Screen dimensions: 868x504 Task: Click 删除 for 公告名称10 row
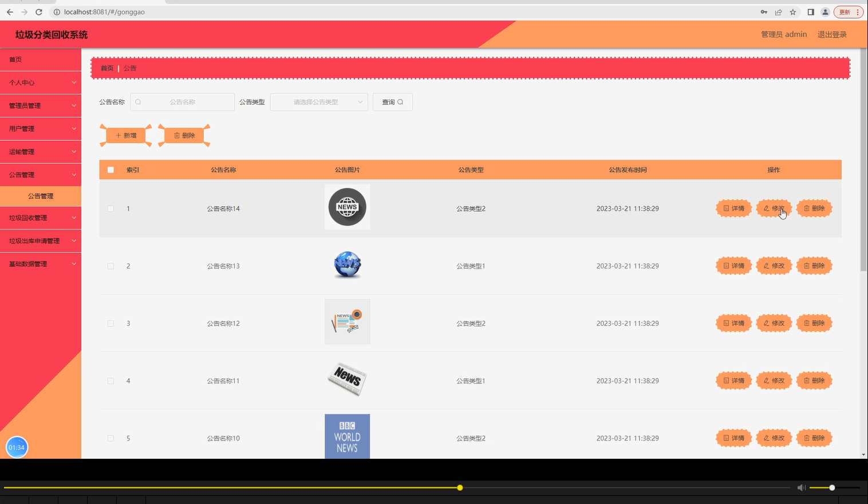pyautogui.click(x=814, y=438)
